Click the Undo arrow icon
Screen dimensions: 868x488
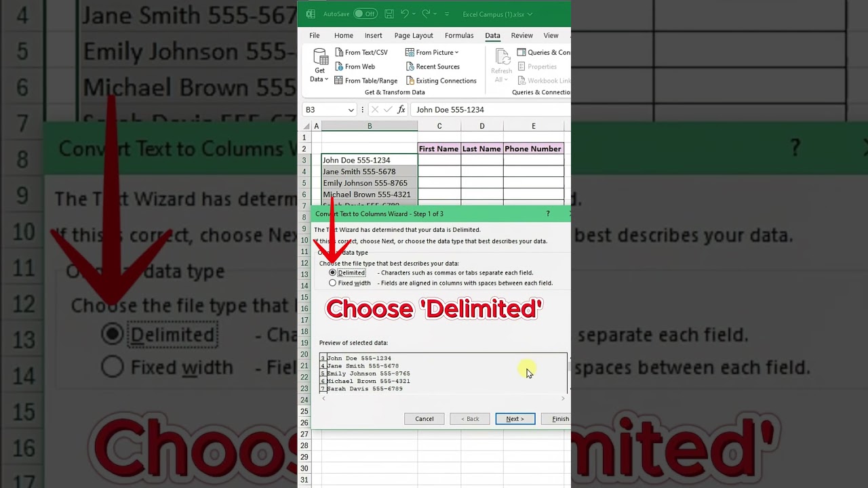405,14
